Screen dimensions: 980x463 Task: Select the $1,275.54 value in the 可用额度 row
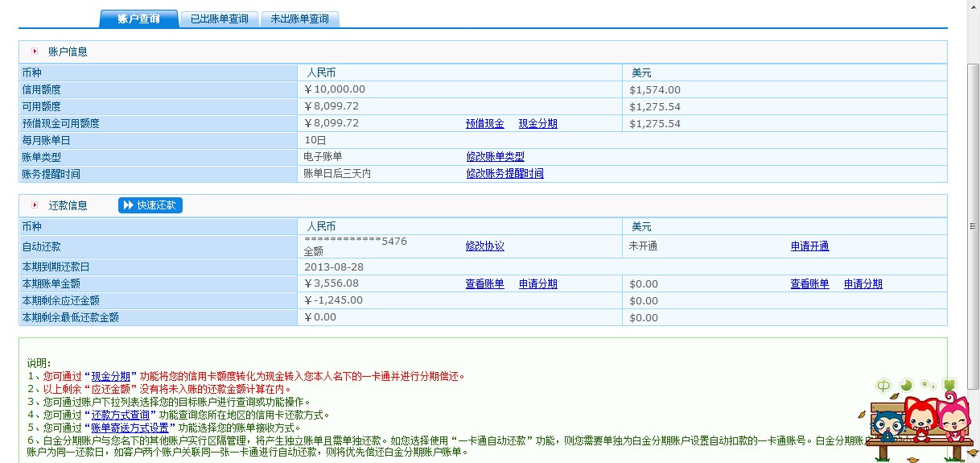coord(655,107)
